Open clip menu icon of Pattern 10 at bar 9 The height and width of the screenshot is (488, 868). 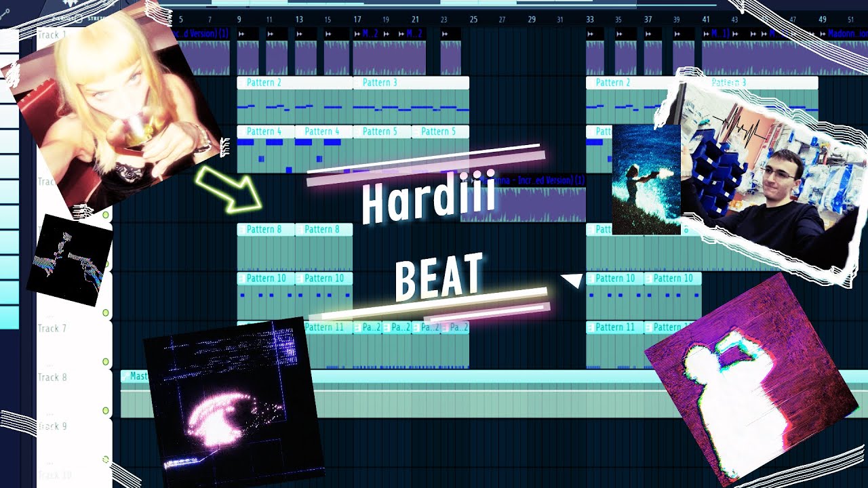tap(241, 278)
